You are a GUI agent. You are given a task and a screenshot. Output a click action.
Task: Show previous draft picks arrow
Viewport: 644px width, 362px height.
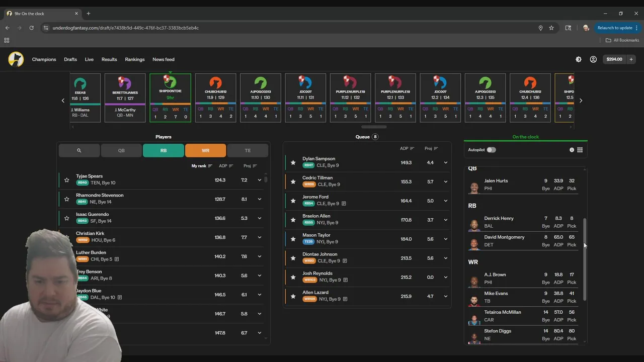[x=63, y=101]
